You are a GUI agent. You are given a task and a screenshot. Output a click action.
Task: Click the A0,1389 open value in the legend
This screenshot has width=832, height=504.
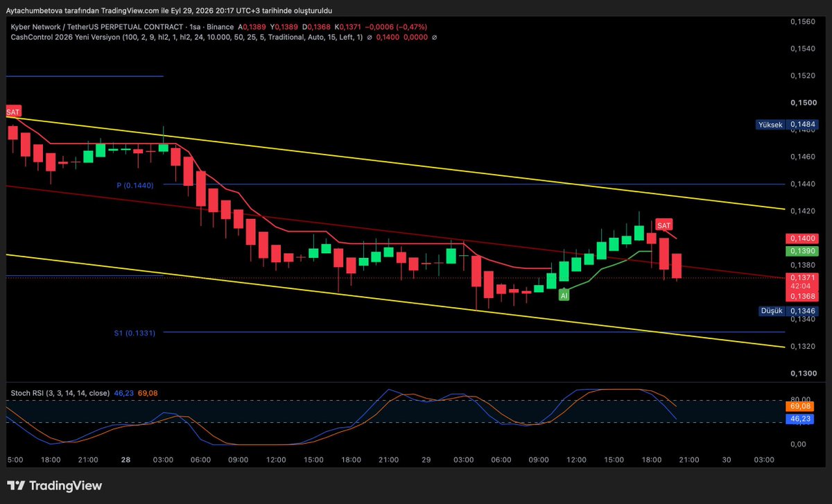(253, 26)
